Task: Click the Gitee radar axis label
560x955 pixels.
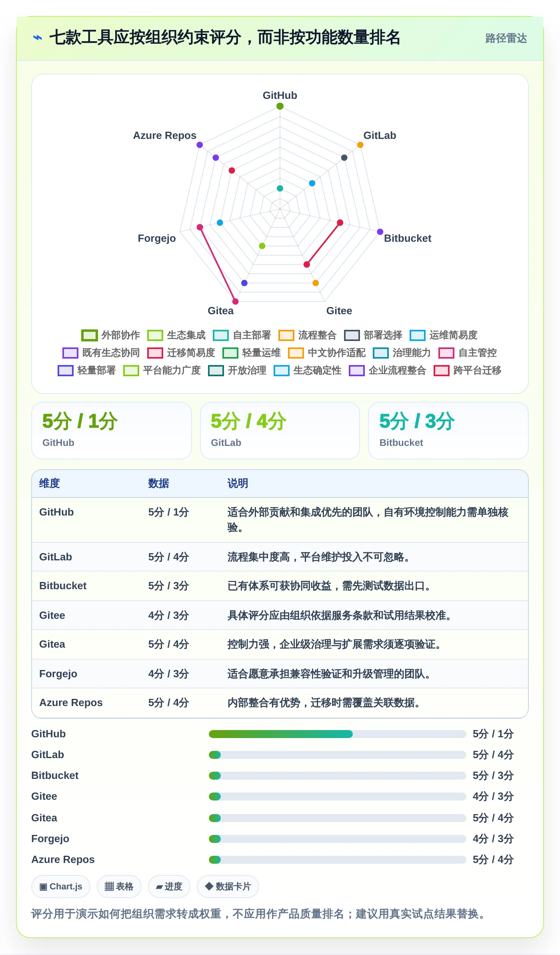Action: tap(339, 311)
